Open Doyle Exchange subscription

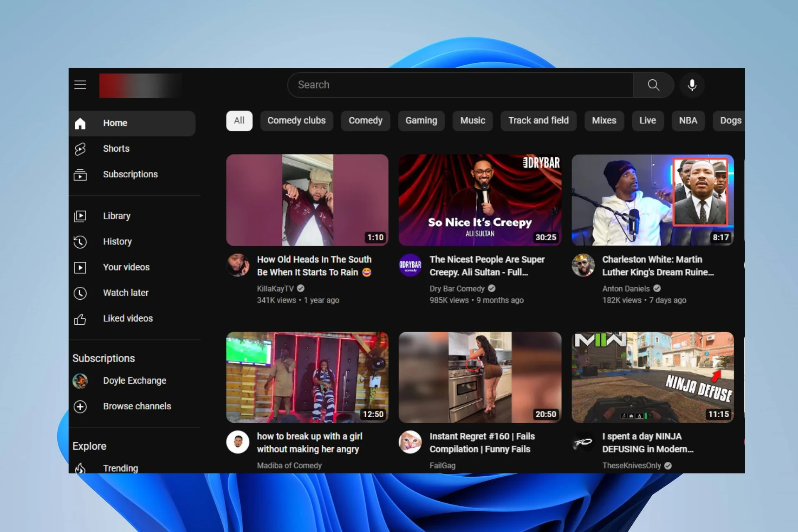pos(134,381)
